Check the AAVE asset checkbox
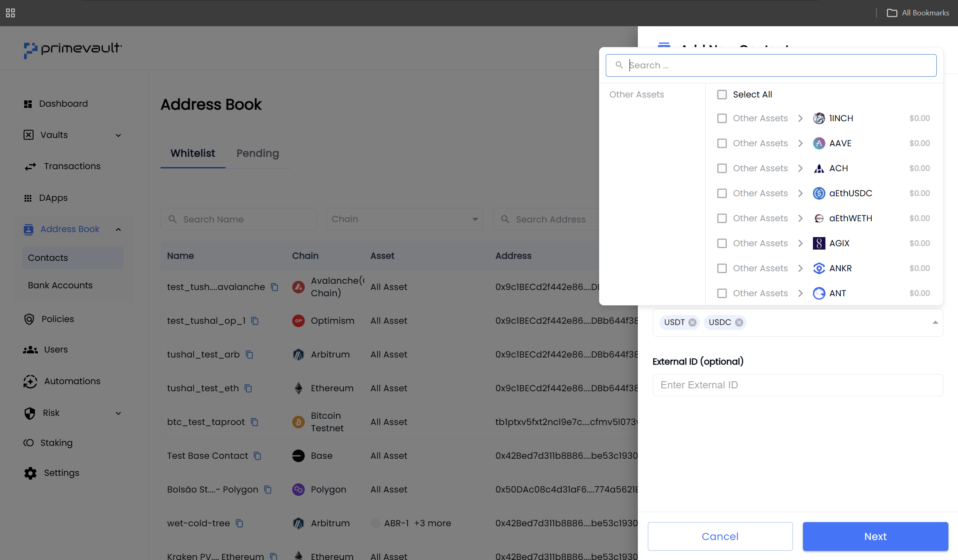 (x=722, y=143)
